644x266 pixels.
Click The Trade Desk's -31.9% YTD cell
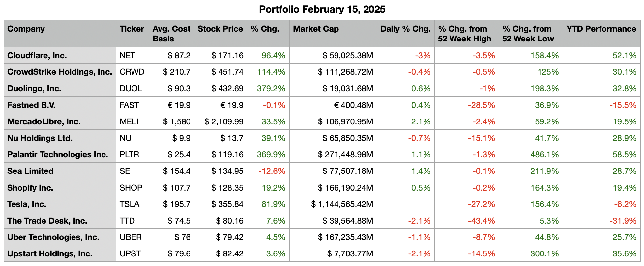[623, 221]
